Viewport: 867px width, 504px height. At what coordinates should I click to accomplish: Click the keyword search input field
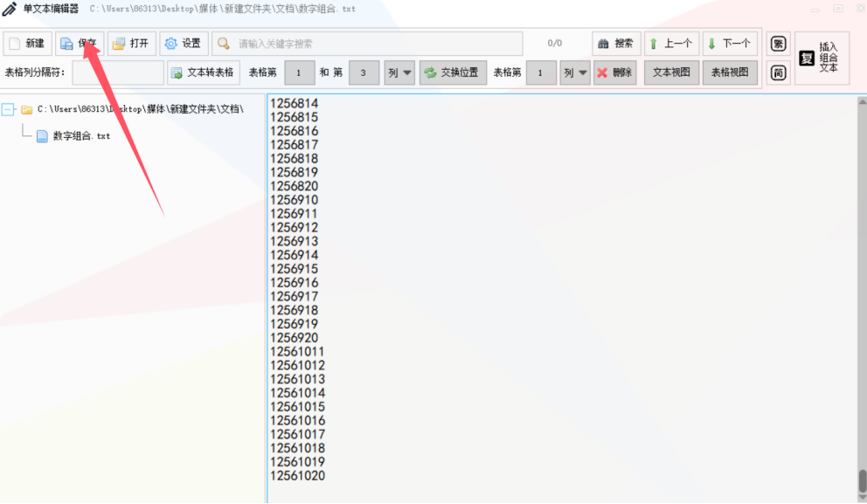coord(376,44)
